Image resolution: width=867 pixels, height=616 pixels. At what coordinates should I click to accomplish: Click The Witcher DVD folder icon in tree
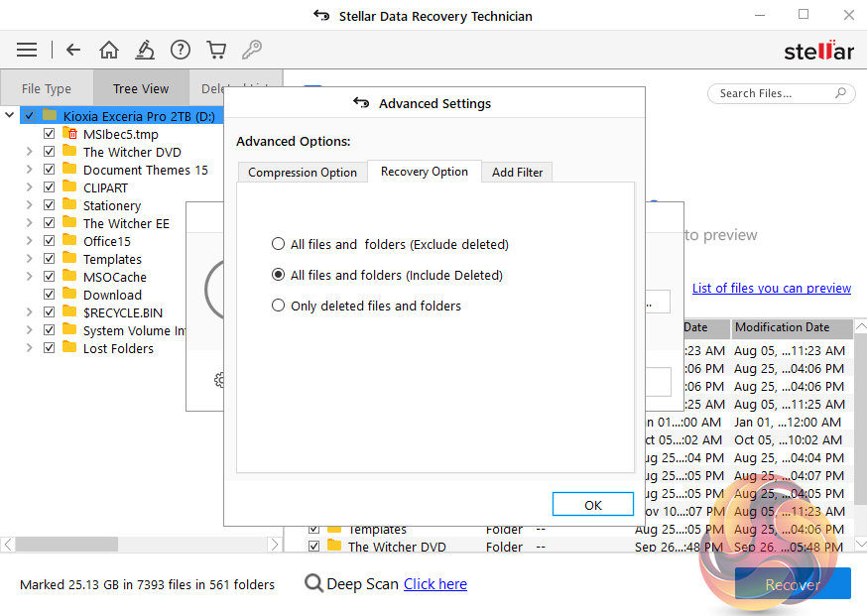click(69, 151)
